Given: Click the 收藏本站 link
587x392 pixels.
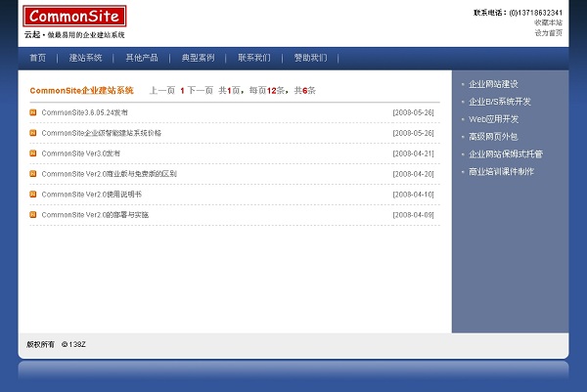Looking at the screenshot, I should coord(548,22).
